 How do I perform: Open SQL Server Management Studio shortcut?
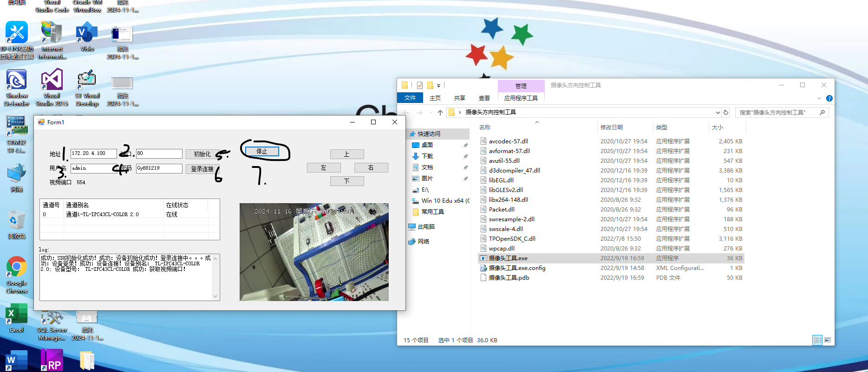pyautogui.click(x=52, y=325)
